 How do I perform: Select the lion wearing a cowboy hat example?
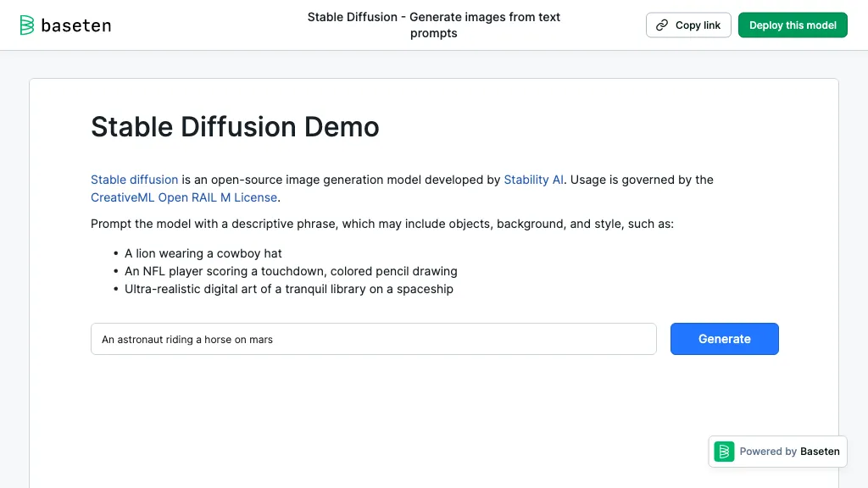pyautogui.click(x=203, y=253)
